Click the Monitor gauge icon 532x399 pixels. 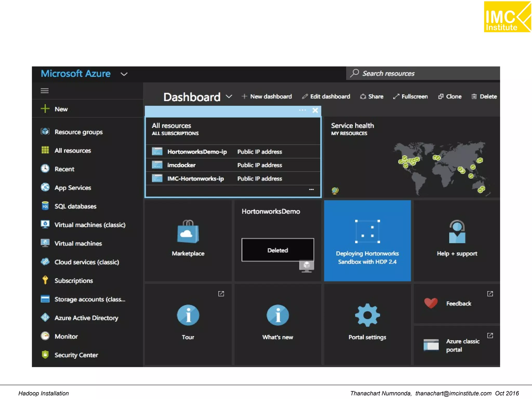(45, 336)
